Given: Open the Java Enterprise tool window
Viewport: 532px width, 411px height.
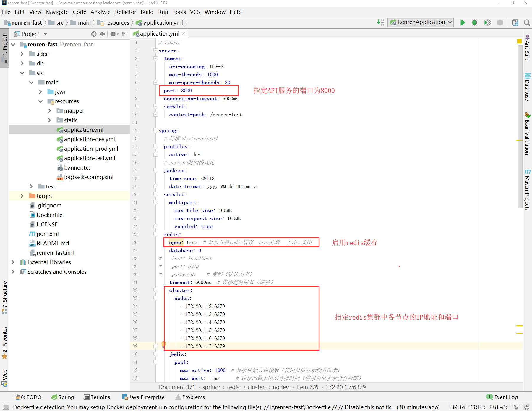Looking at the screenshot, I should [143, 397].
